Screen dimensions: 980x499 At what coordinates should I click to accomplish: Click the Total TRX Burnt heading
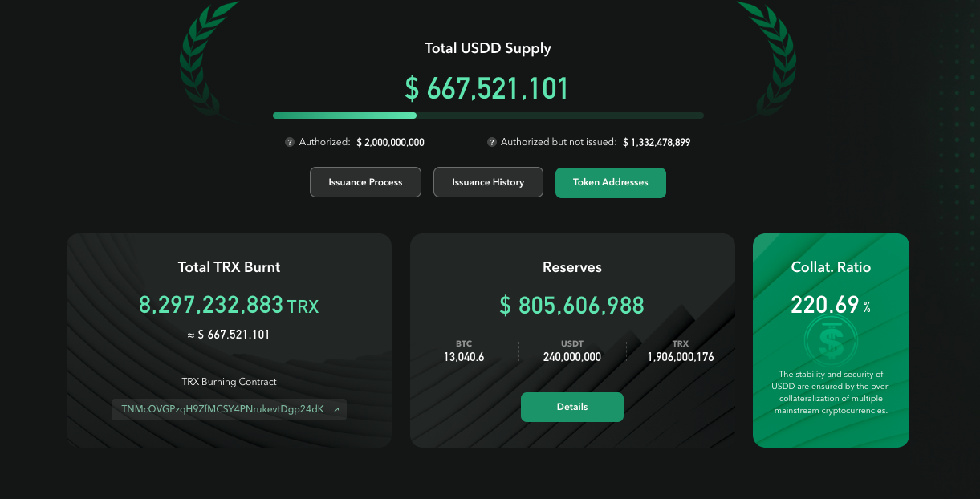[229, 267]
